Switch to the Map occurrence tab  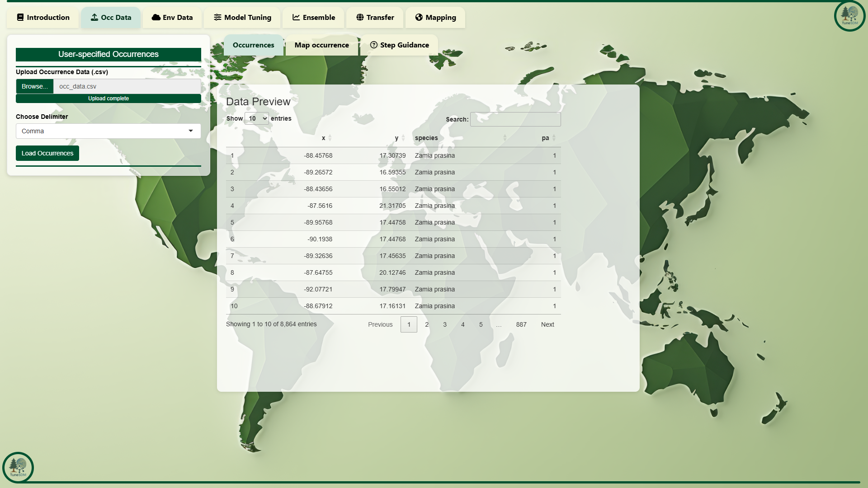tap(321, 45)
